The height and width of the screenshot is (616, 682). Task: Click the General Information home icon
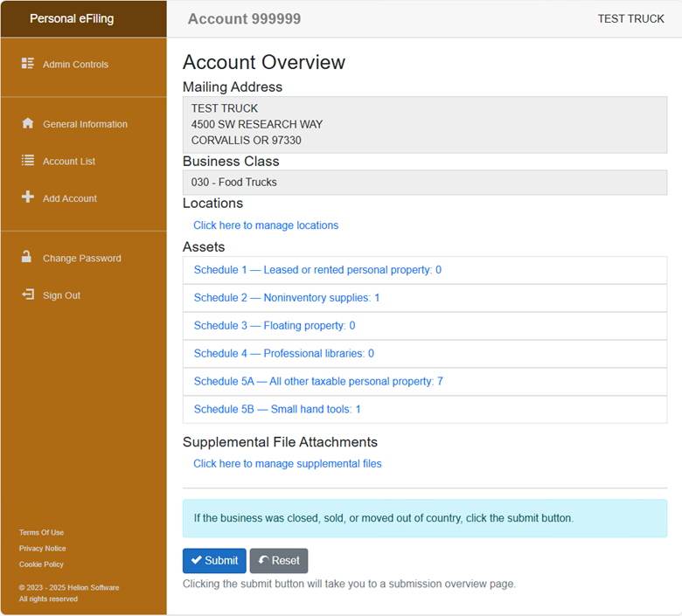point(27,123)
